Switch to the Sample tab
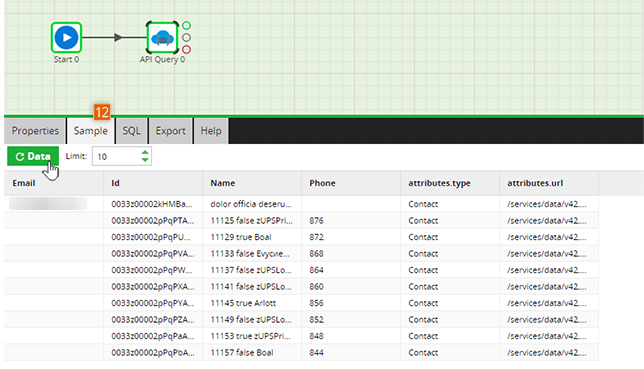Image resolution: width=644 pixels, height=369 pixels. (91, 131)
